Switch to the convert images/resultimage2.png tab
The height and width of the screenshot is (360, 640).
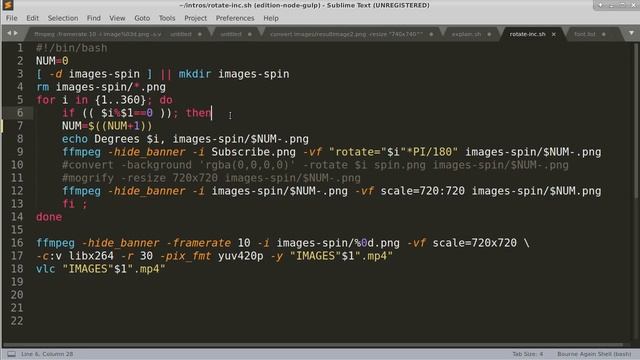[347, 34]
